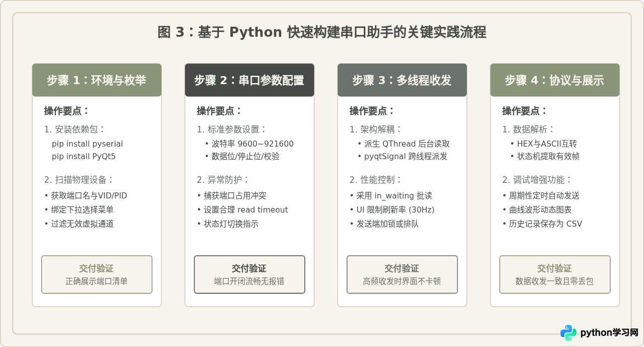Screen dimensions: 644x347
Task: Click 操作要点 heading in step 4 card
Action: click(x=525, y=111)
